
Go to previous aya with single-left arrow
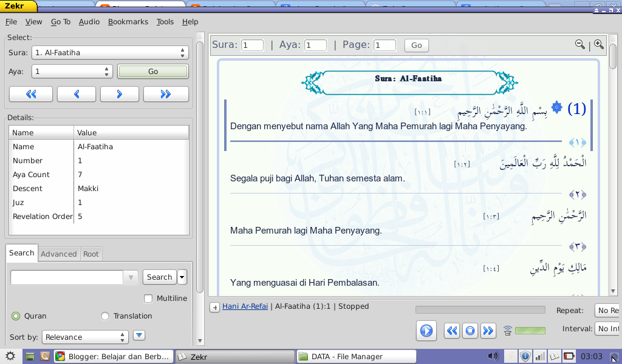(76, 94)
